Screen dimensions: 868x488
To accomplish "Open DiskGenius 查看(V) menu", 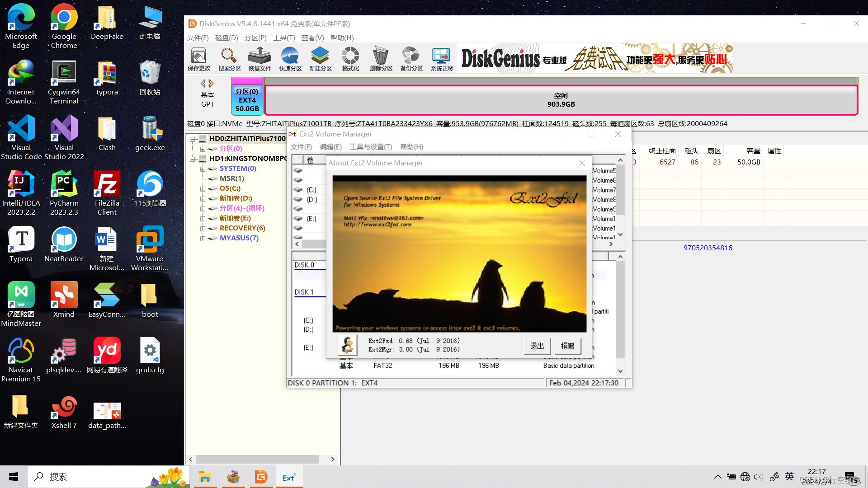I will click(313, 38).
